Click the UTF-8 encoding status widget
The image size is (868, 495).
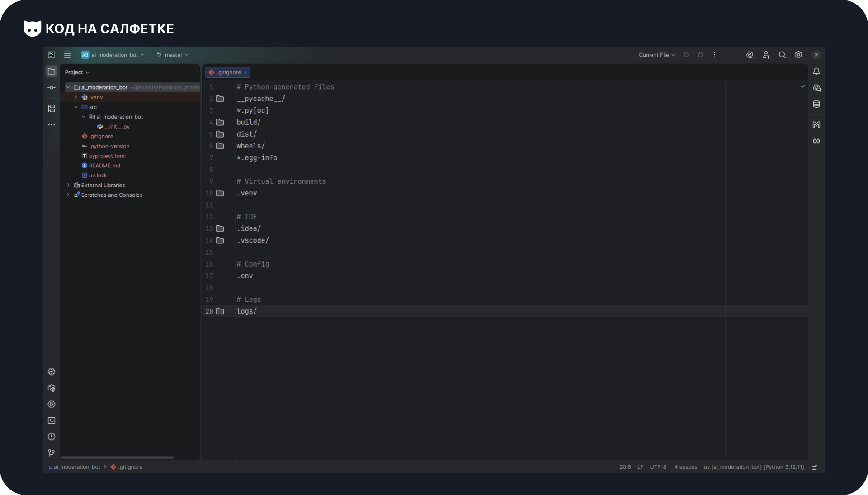pos(658,467)
